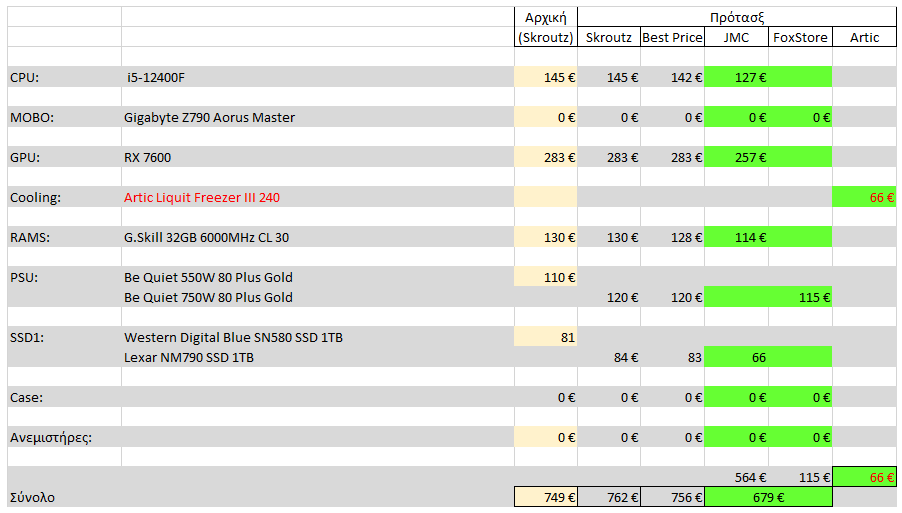The width and height of the screenshot is (902, 513).
Task: Click the 'PSU:' row label
Action: click(24, 277)
